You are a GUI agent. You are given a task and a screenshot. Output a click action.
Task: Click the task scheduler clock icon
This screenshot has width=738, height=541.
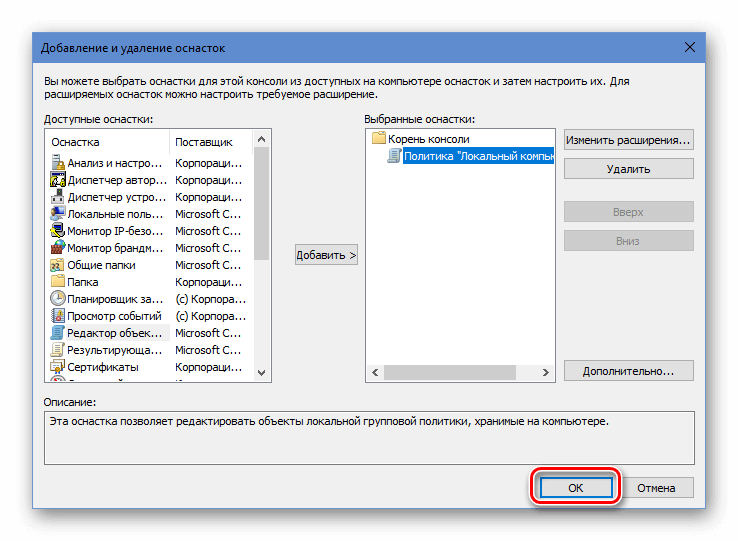pos(57,299)
